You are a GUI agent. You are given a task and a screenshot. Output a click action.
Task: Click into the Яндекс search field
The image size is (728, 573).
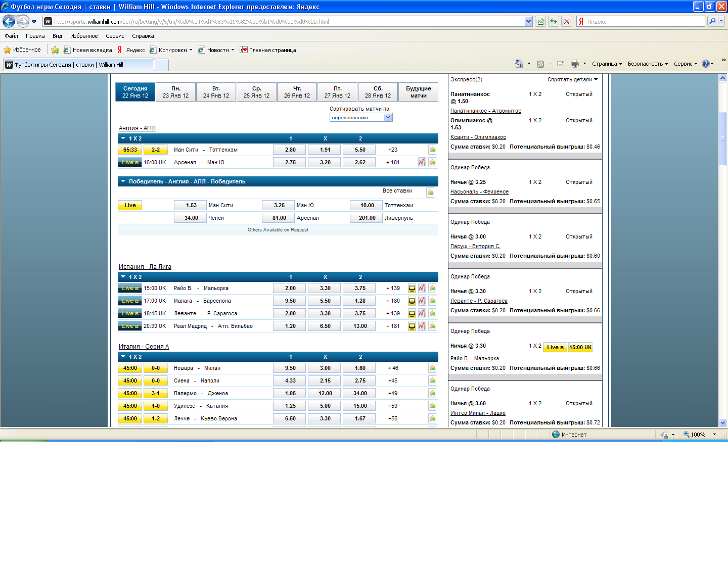pyautogui.click(x=644, y=21)
